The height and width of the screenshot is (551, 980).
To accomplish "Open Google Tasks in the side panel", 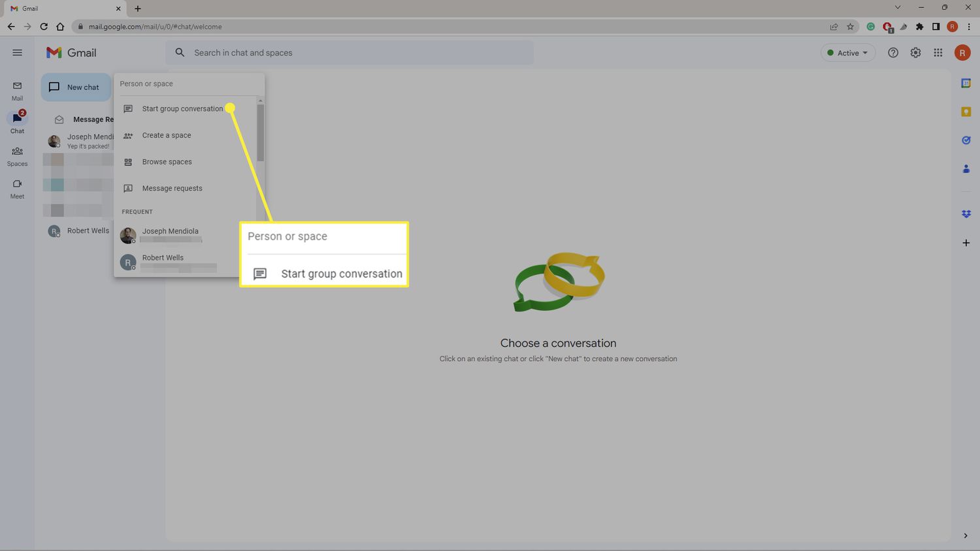I will (966, 140).
